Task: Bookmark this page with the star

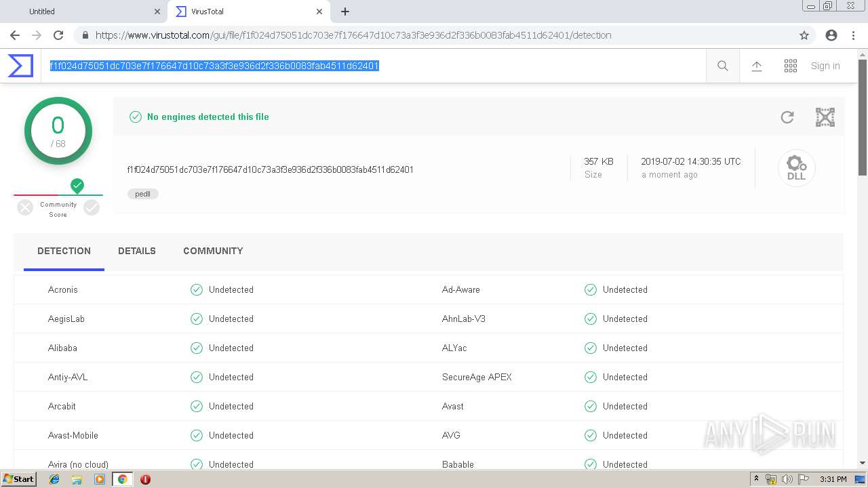Action: tap(804, 35)
